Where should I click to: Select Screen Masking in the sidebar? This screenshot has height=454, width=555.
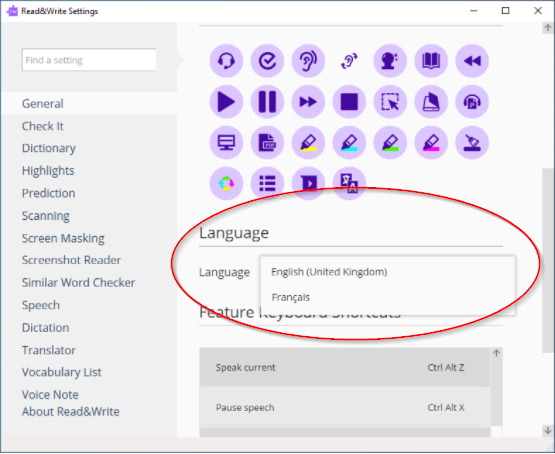63,239
